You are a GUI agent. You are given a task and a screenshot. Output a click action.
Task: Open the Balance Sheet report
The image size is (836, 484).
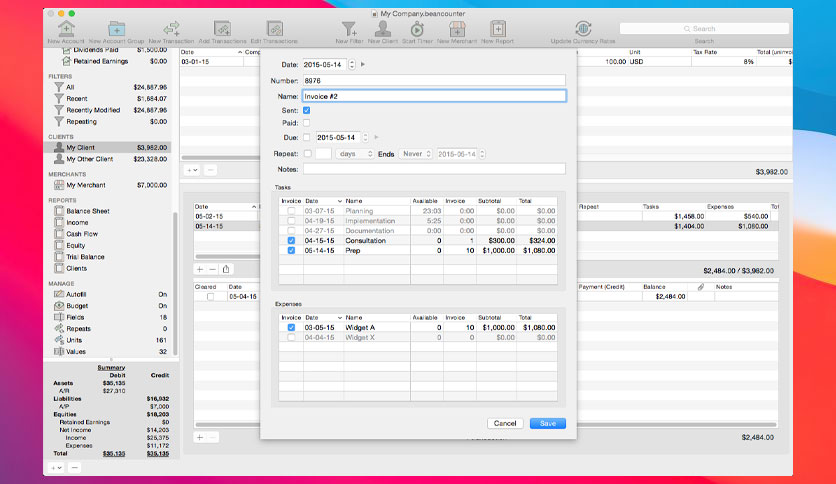coord(88,211)
